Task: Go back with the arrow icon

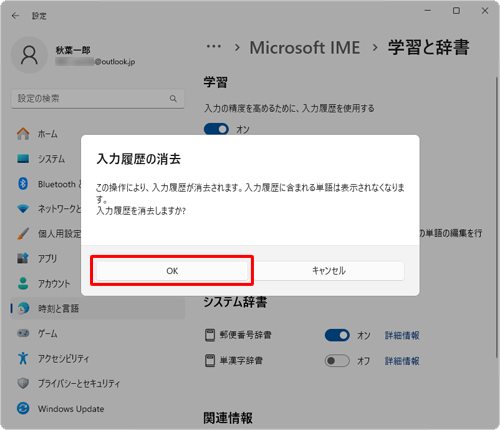Action: 15,16
